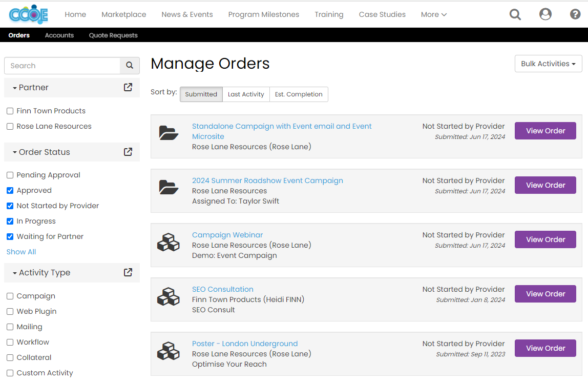This screenshot has height=382, width=588.
Task: Open Program Milestones page
Action: coord(264,14)
